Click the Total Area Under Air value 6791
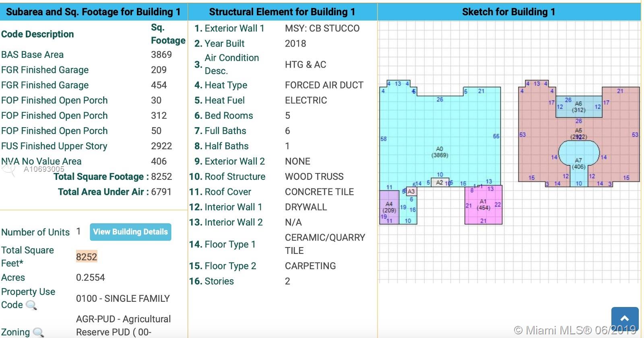This screenshot has width=644, height=338. pyautogui.click(x=161, y=192)
